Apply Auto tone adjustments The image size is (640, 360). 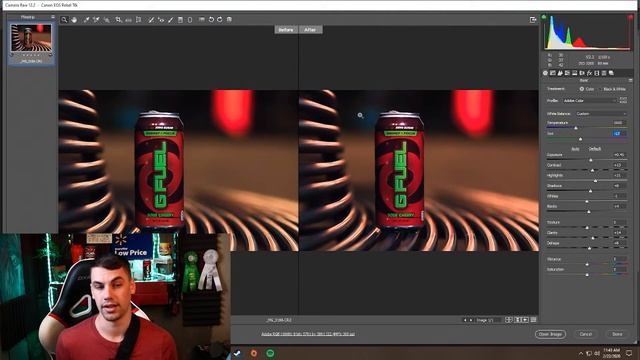coord(575,149)
